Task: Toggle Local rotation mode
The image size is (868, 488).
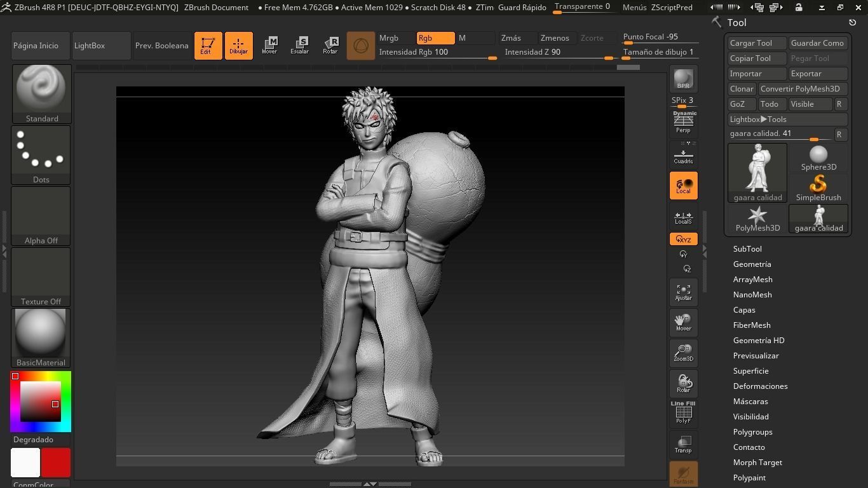Action: [x=684, y=186]
